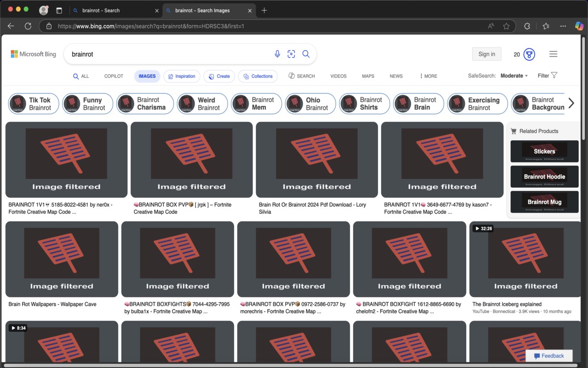Expand the MORE menu

pos(428,76)
